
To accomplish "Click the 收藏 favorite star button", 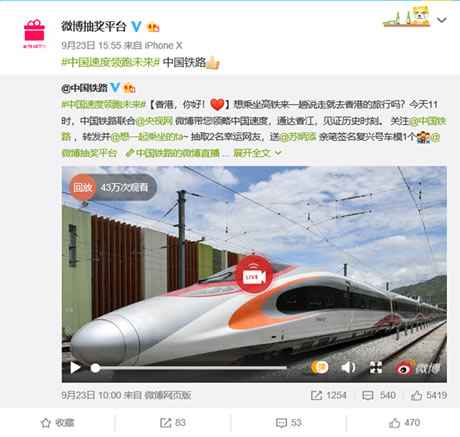I will tap(57, 423).
